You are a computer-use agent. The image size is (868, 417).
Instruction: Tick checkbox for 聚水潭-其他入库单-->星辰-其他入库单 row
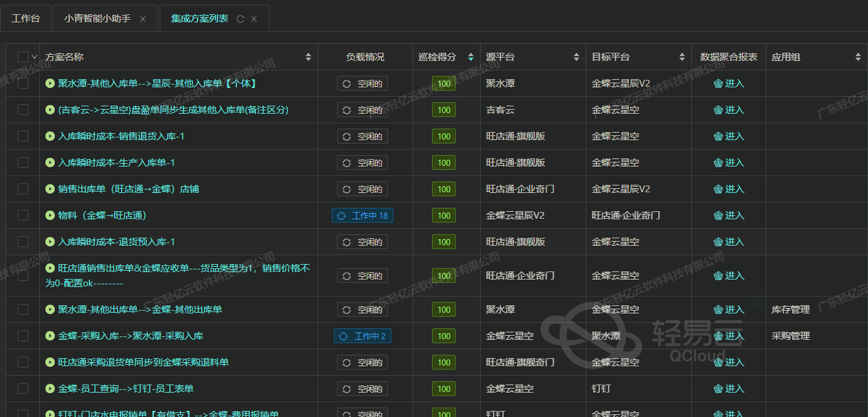pyautogui.click(x=23, y=83)
